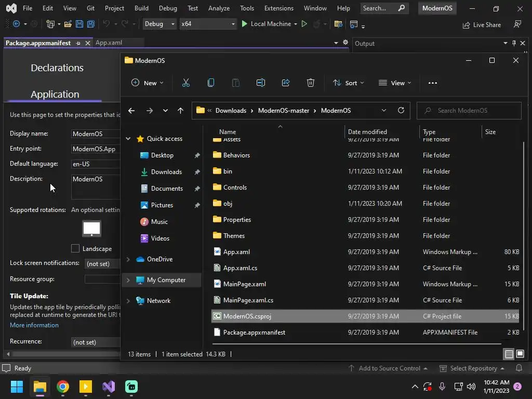Close the Package.appxmanifest tab
532x399 pixels.
pyautogui.click(x=87, y=43)
